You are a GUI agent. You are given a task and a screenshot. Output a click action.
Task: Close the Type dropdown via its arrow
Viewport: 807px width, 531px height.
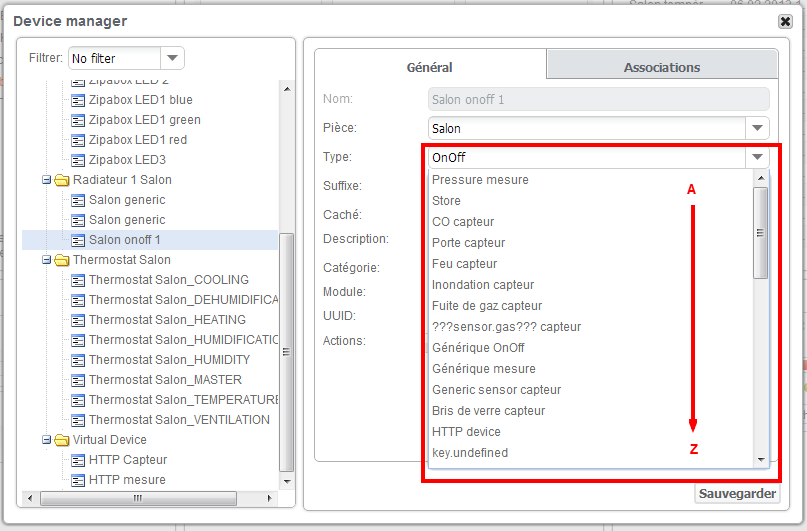[757, 157]
